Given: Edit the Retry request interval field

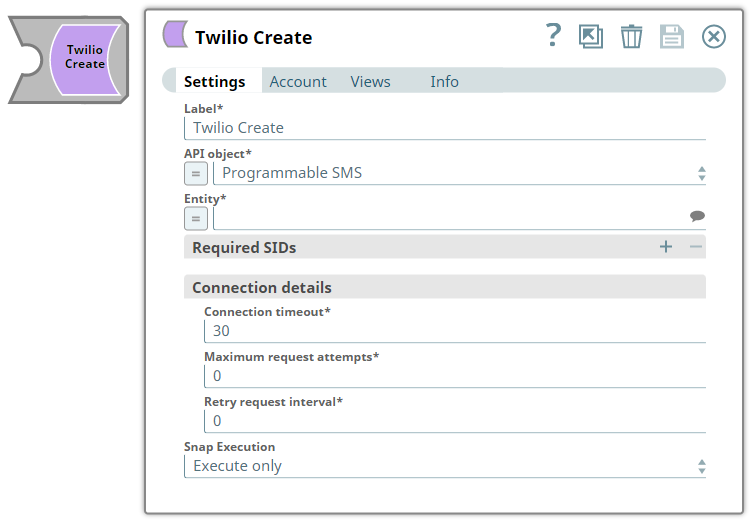Looking at the screenshot, I should point(455,421).
